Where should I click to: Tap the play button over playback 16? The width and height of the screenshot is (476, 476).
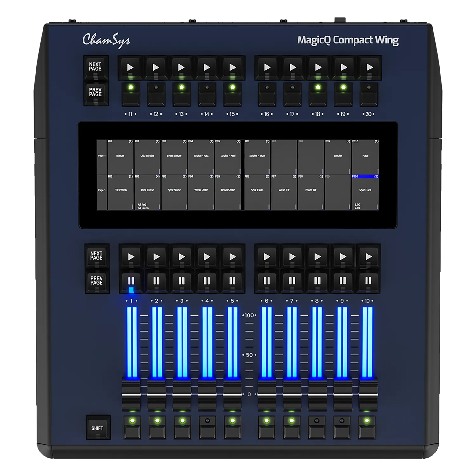tap(267, 68)
